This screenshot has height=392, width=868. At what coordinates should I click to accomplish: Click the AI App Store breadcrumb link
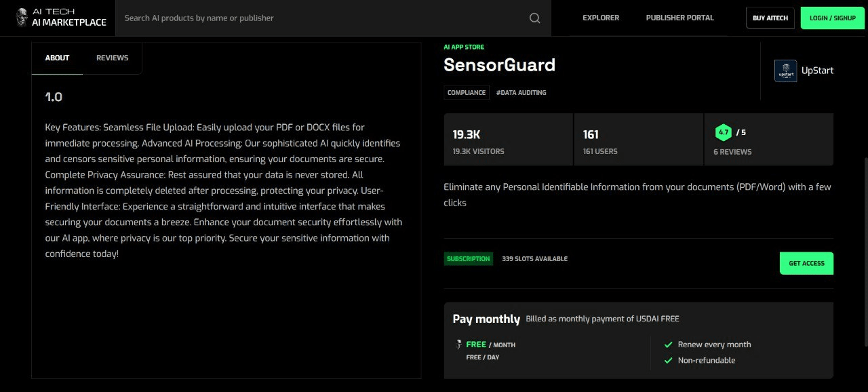tap(464, 47)
